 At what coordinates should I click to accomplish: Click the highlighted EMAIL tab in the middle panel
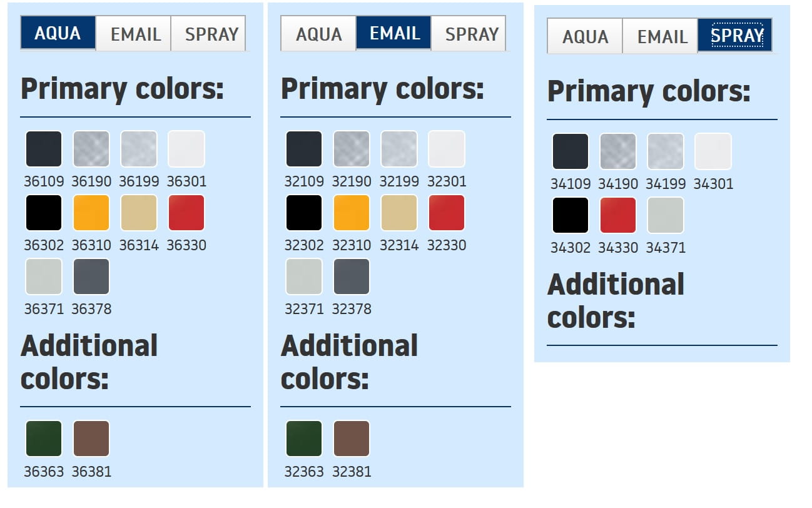pyautogui.click(x=394, y=33)
